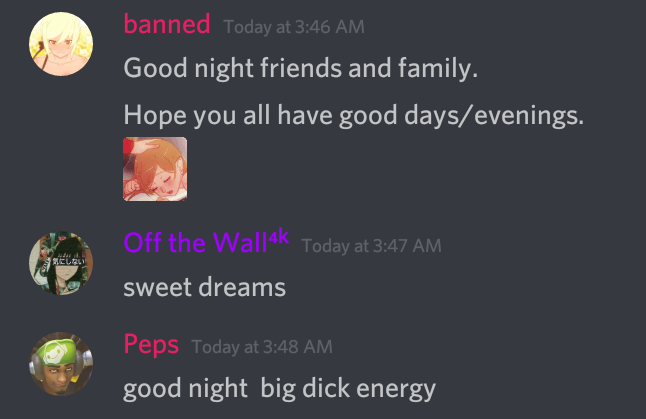
Task: Click the username banned
Action: (167, 24)
